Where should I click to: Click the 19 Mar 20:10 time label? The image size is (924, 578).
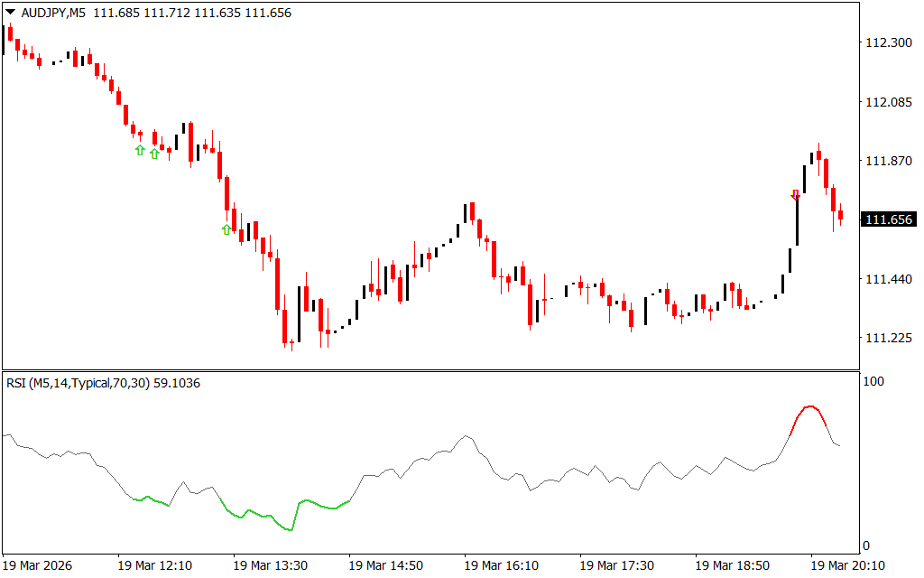coord(847,565)
